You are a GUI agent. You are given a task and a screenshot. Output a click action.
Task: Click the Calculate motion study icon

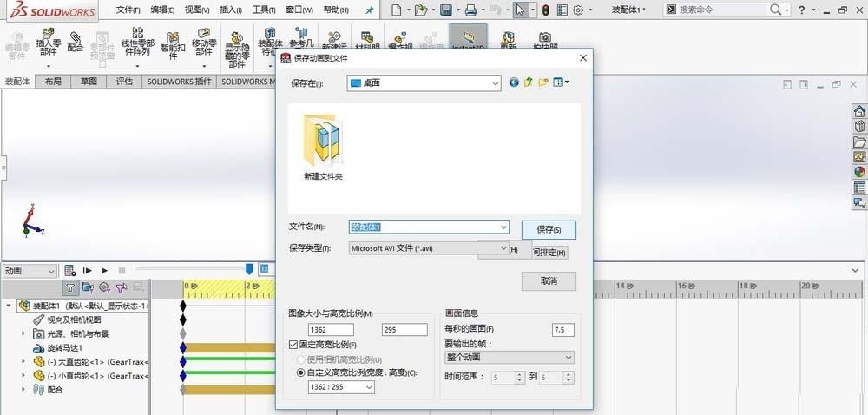[x=69, y=271]
